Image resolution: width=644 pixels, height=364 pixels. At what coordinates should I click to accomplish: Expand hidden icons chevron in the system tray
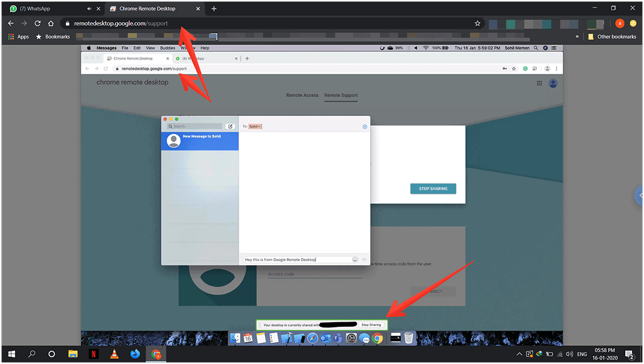(x=519, y=354)
